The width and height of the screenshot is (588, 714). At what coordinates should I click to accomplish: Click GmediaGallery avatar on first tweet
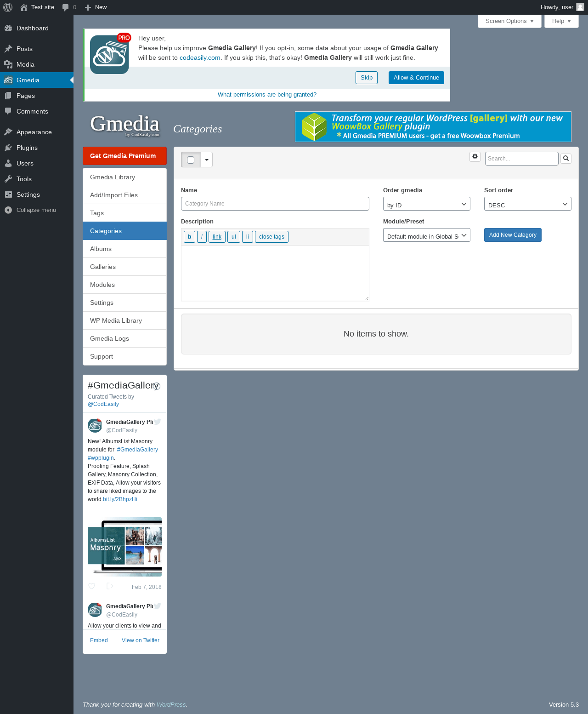click(x=95, y=426)
